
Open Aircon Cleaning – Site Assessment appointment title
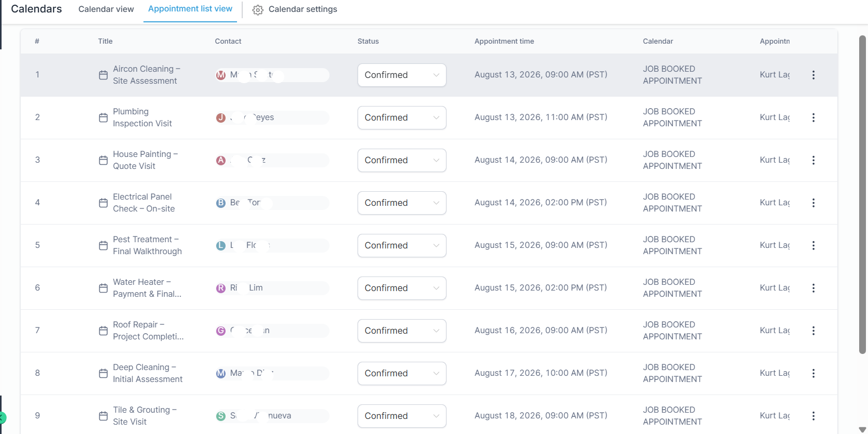pos(147,75)
